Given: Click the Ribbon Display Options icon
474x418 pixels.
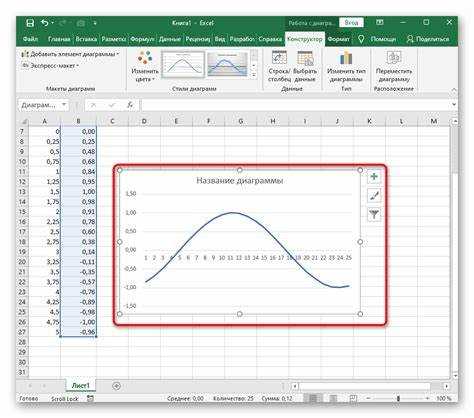Looking at the screenshot, I should click(380, 22).
